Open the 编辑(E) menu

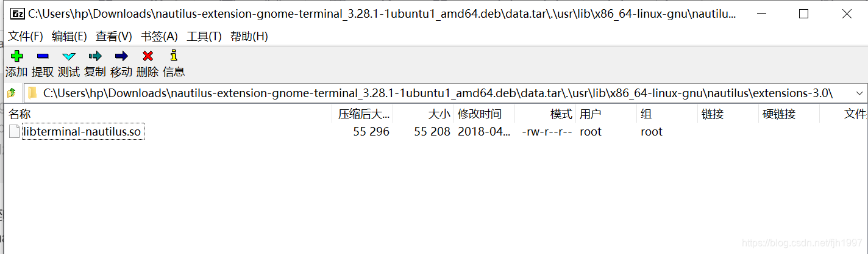[x=69, y=37]
